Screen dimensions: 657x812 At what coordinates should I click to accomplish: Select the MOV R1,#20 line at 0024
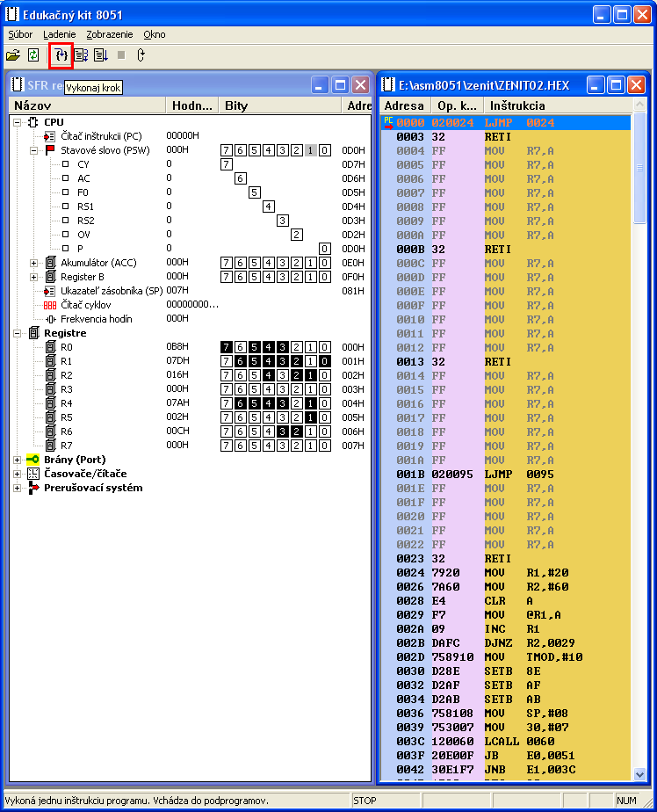pyautogui.click(x=505, y=573)
